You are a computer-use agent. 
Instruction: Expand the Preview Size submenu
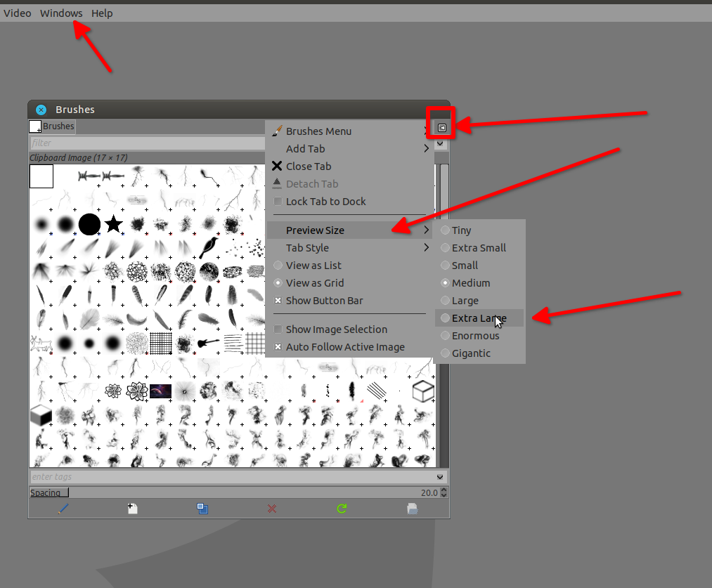350,230
